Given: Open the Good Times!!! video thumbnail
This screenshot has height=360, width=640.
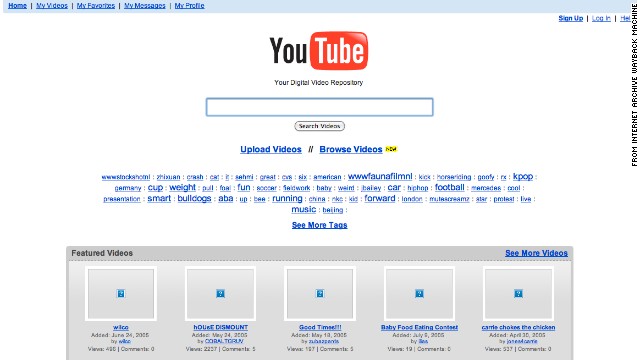Looking at the screenshot, I should click(320, 293).
